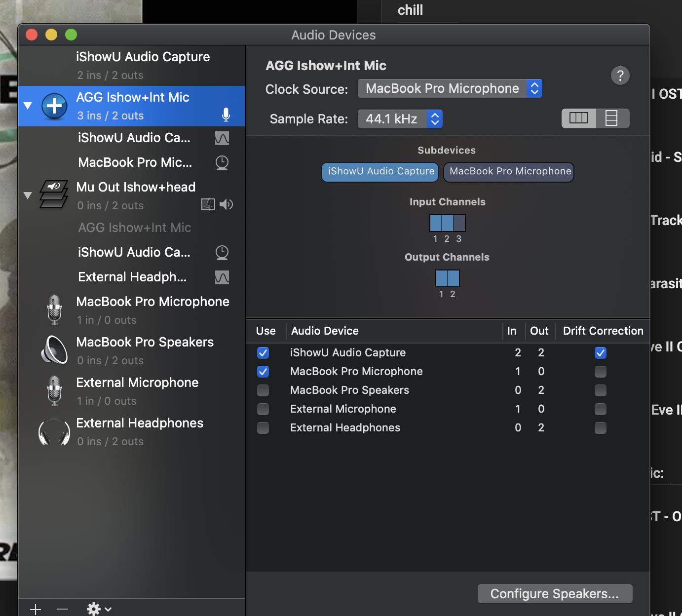Uncheck Use for iShowU Audio Capture
Image resolution: width=682 pixels, height=616 pixels.
[x=263, y=353]
